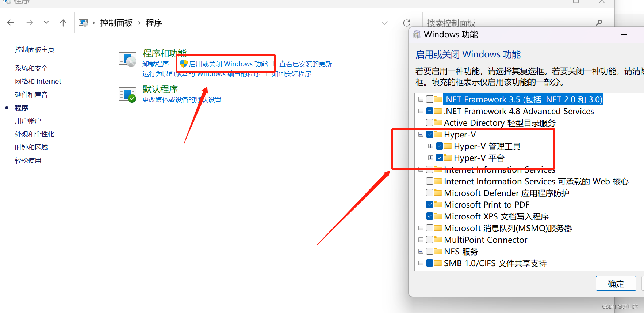Open 程序和功能 heading link
The width and height of the screenshot is (644, 313).
tap(165, 53)
